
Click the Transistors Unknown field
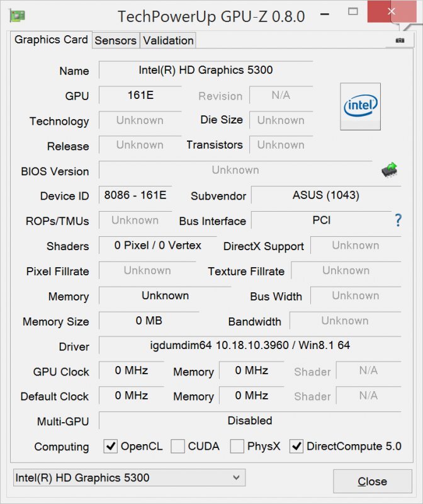281,145
